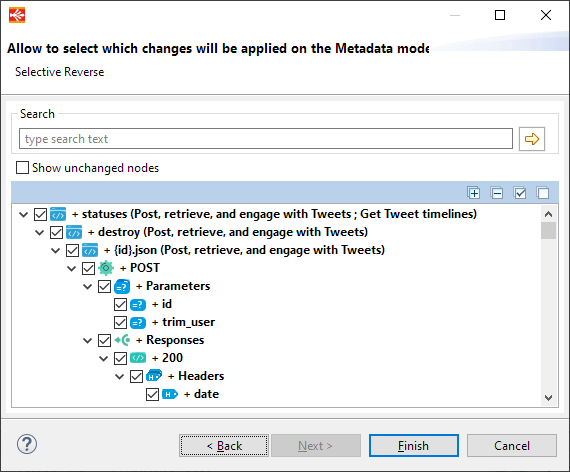Collapse the Parameters tree node
Screen dimensions: 570x472
[88, 287]
